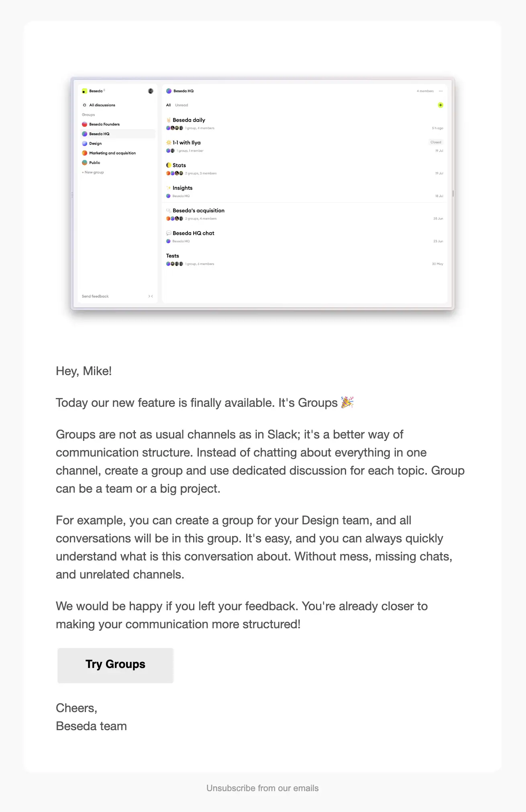Select the Beseda Founders group avatar
526x812 pixels.
point(84,124)
